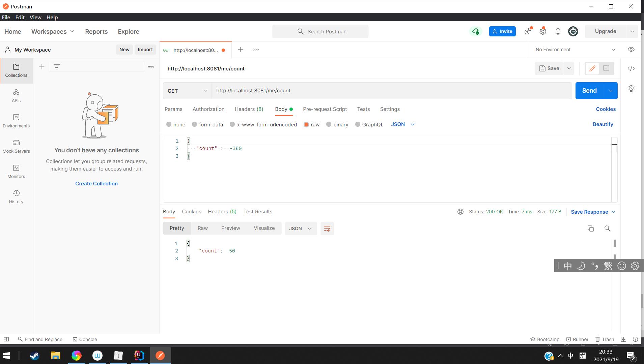Switch to the Params tab
The image size is (644, 364).
(x=173, y=109)
